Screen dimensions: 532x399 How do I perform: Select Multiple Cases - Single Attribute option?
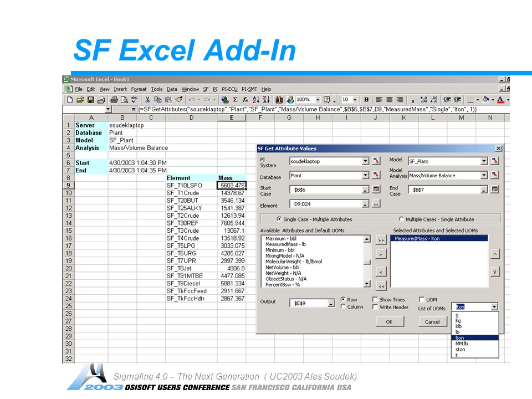[x=437, y=219]
